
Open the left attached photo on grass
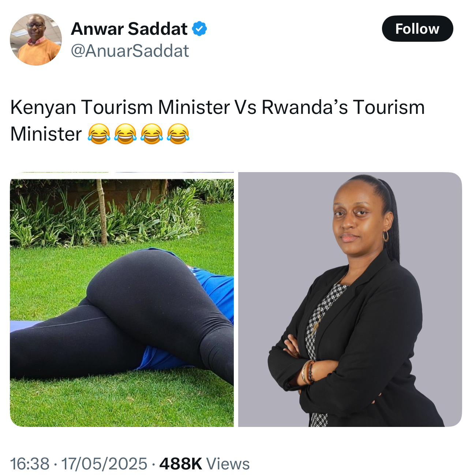click(x=122, y=300)
